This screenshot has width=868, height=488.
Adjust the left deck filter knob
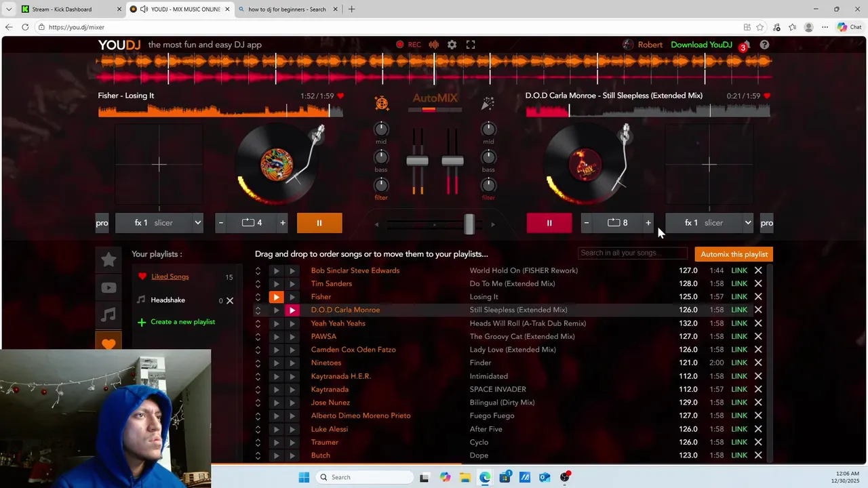pyautogui.click(x=381, y=184)
